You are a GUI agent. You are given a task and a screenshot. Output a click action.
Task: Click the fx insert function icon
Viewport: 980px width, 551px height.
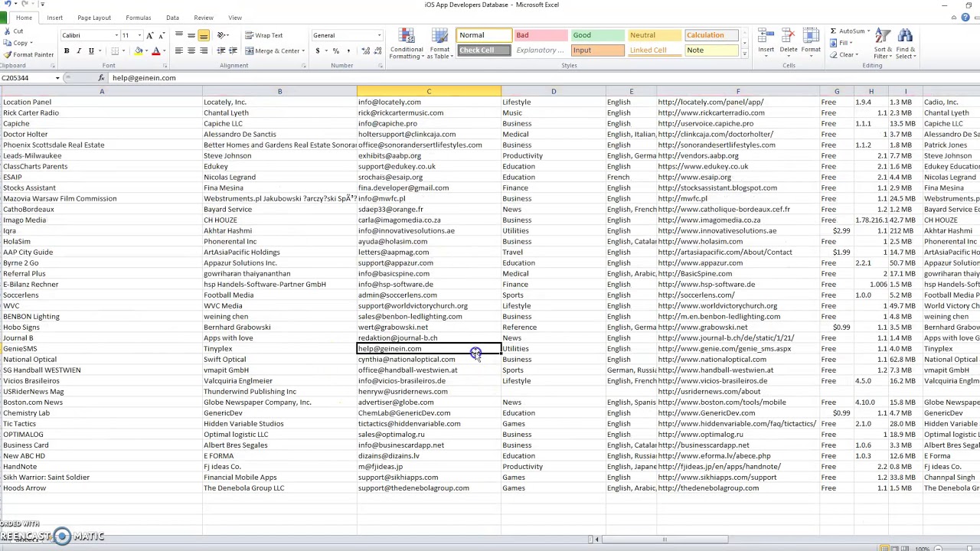[x=101, y=78]
